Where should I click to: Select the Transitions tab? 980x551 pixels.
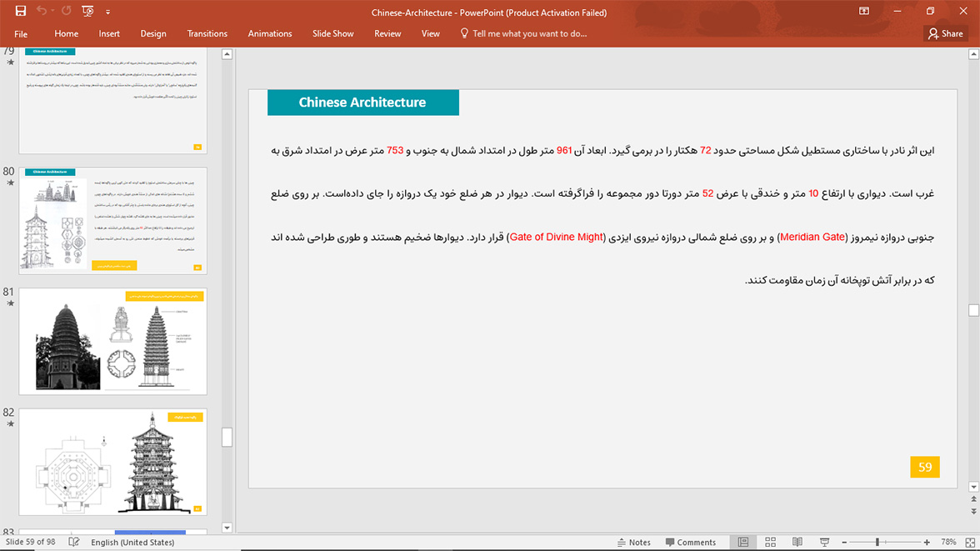pyautogui.click(x=207, y=34)
